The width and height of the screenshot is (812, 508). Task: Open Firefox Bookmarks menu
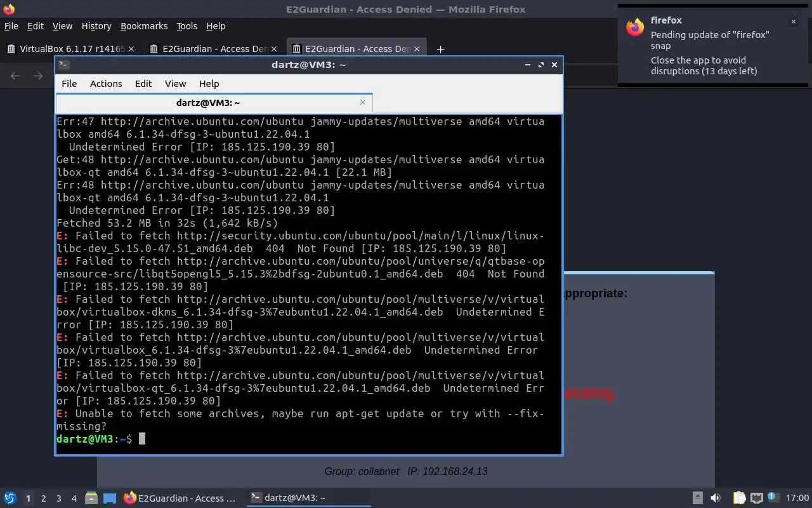coord(144,26)
